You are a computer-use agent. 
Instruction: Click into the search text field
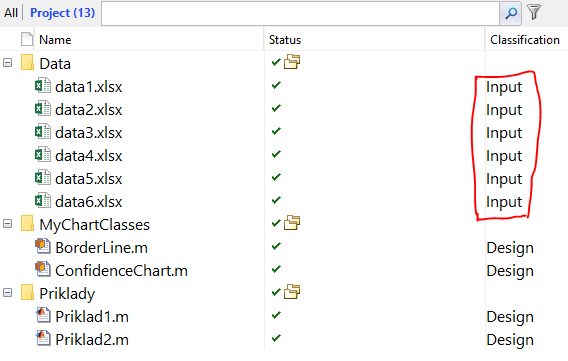[x=301, y=13]
